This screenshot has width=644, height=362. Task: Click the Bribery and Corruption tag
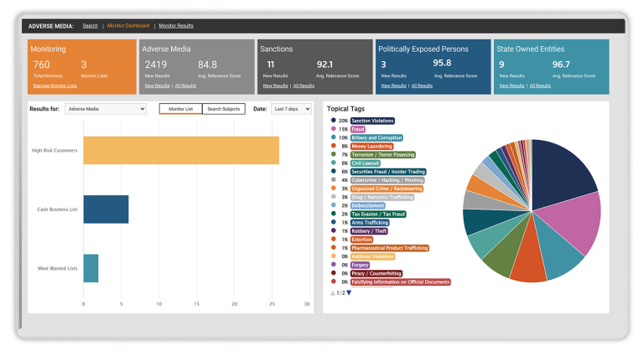377,137
